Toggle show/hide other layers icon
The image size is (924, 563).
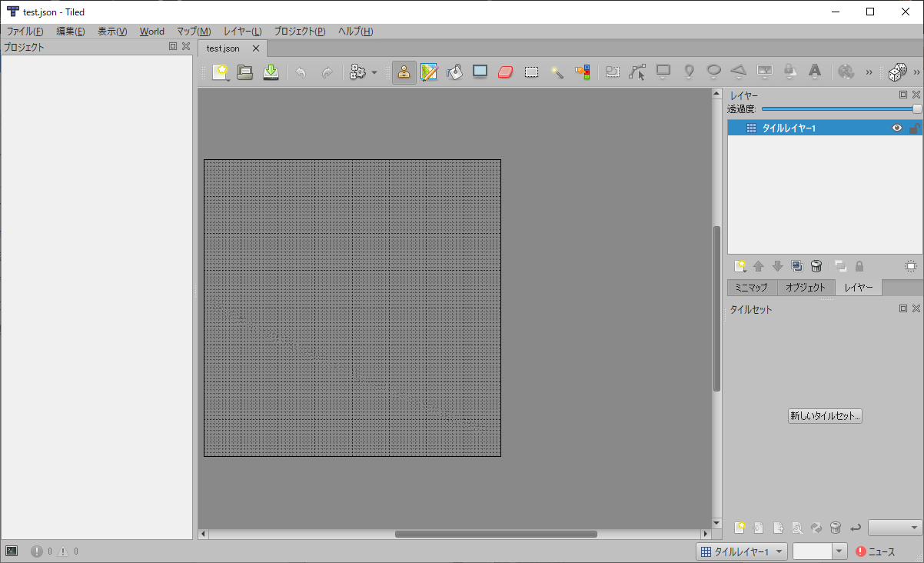click(x=840, y=266)
